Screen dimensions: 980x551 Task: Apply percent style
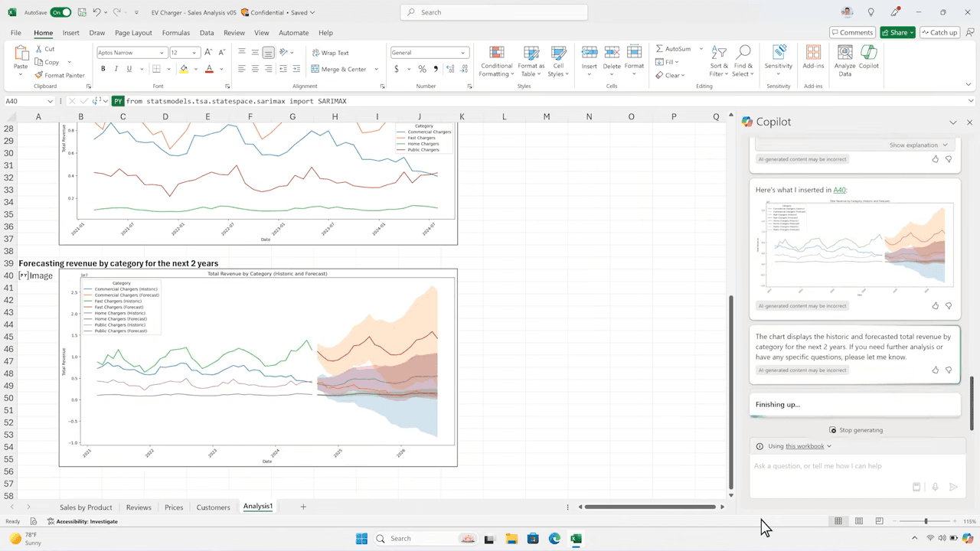422,69
